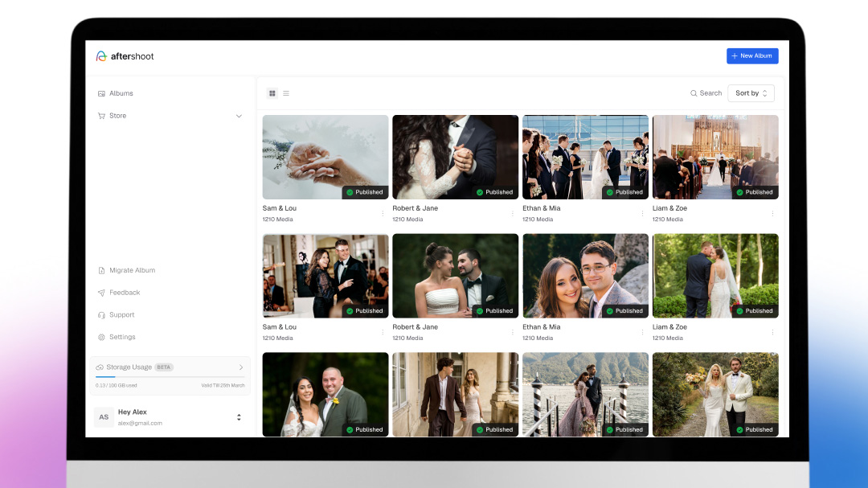This screenshot has height=488, width=868.
Task: Open the bridal party group photo thumbnail
Action: [x=586, y=158]
